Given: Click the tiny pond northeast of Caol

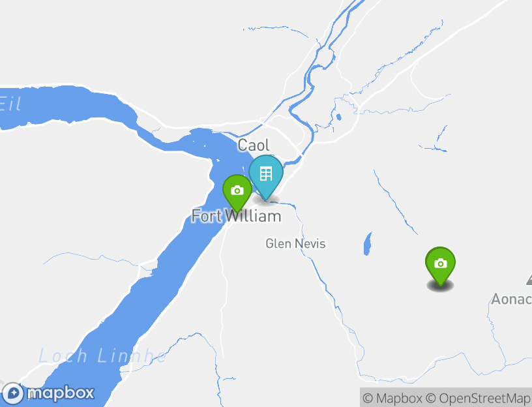Looking at the screenshot, I should click(338, 117).
